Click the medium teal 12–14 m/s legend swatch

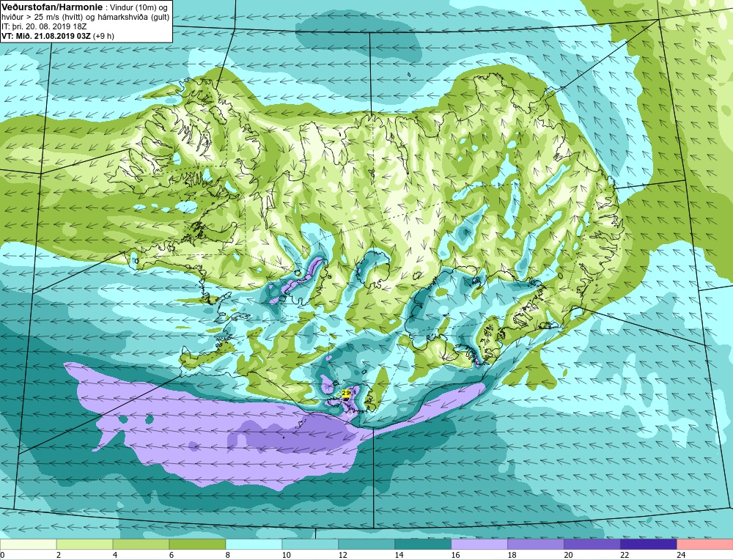coord(366,545)
